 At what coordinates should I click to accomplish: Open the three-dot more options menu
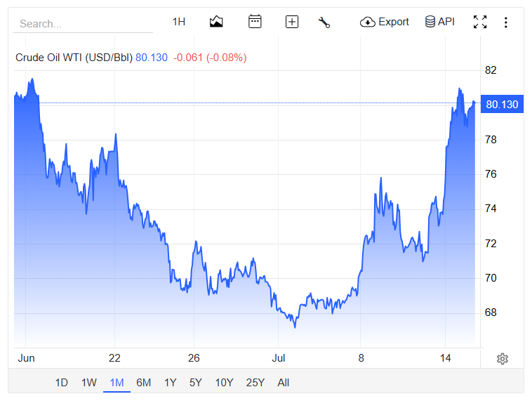(x=506, y=22)
